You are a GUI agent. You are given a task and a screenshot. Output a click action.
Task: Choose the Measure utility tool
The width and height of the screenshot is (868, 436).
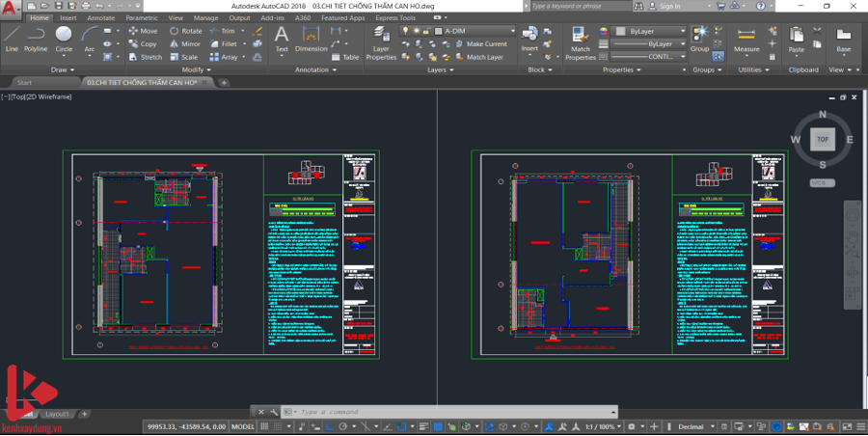pos(746,39)
